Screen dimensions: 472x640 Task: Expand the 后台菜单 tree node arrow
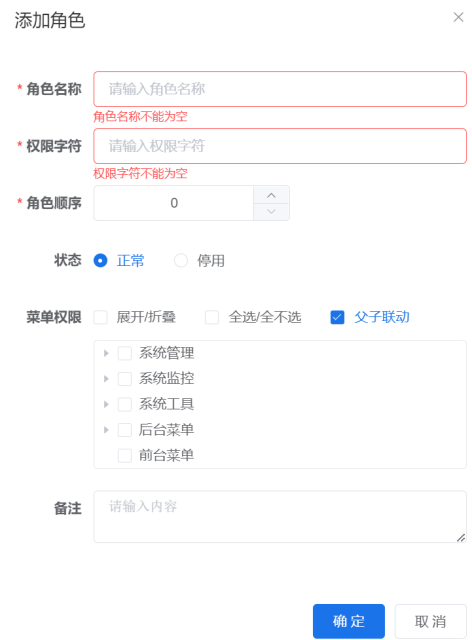pos(106,430)
